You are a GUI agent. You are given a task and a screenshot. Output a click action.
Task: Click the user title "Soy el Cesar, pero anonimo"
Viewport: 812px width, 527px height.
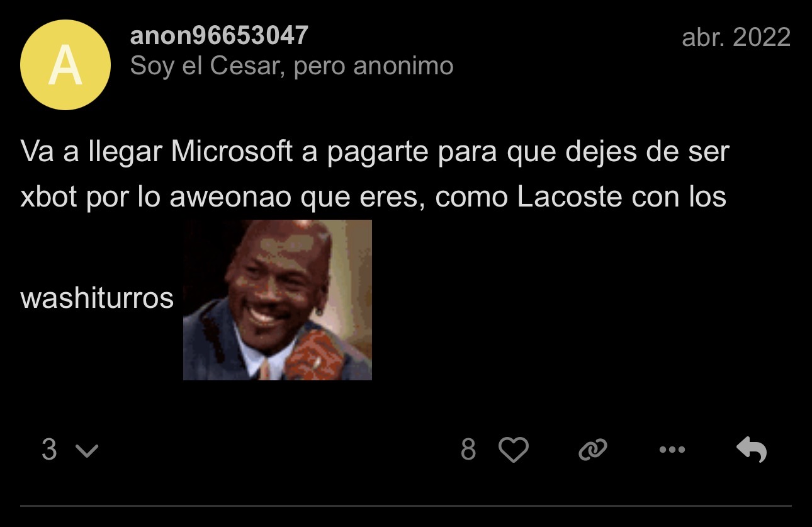pyautogui.click(x=291, y=65)
